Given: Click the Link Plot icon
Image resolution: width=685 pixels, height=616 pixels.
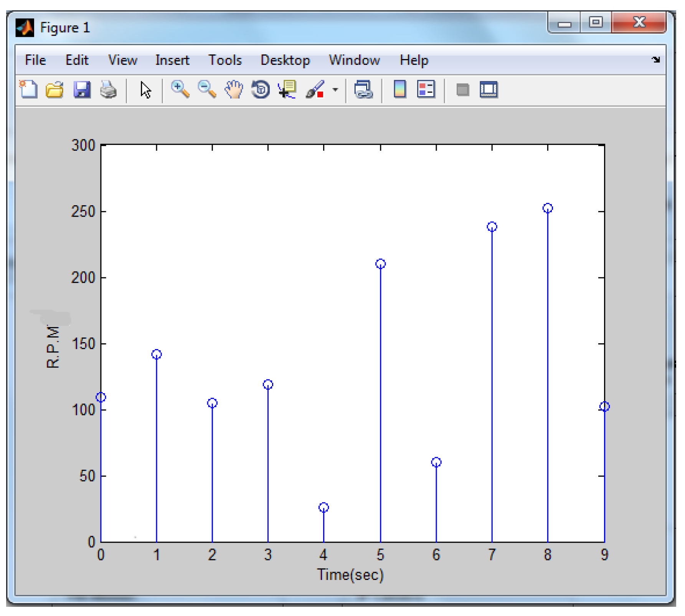Looking at the screenshot, I should pos(363,90).
